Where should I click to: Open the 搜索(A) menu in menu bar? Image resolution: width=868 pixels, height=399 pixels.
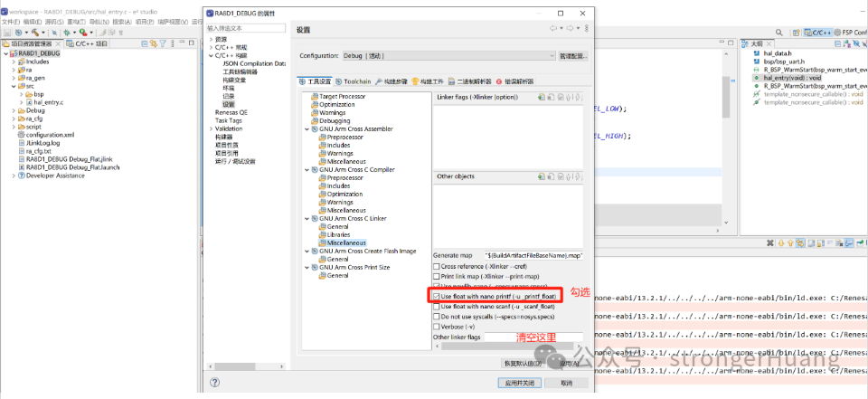[122, 22]
